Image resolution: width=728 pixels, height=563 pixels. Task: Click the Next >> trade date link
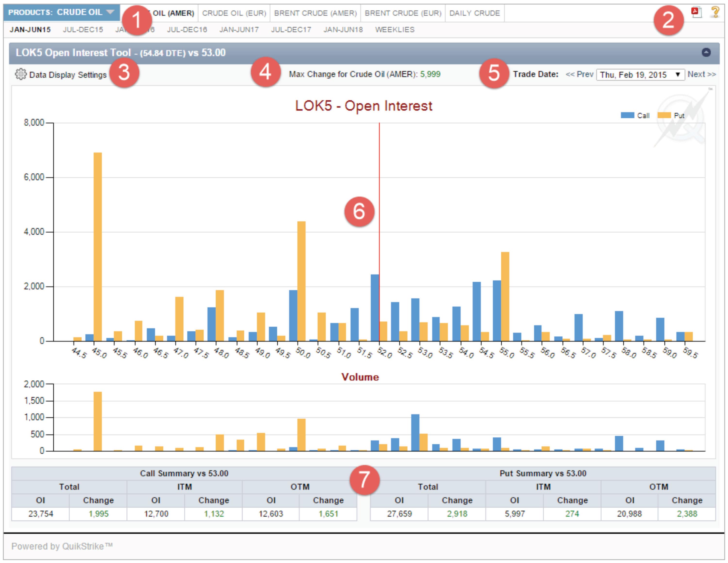pyautogui.click(x=702, y=74)
